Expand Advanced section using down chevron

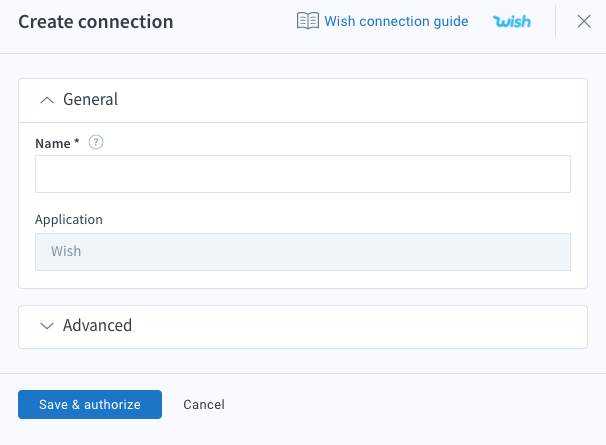(47, 326)
